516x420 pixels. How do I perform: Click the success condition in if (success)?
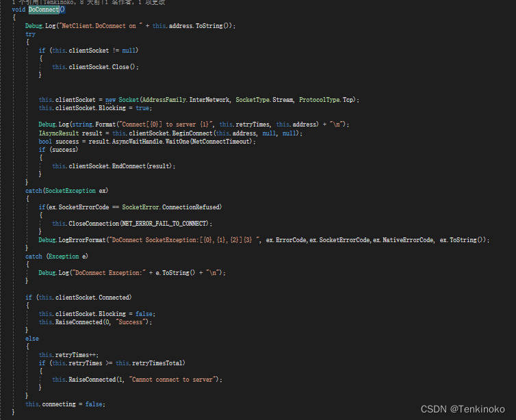pyautogui.click(x=64, y=150)
